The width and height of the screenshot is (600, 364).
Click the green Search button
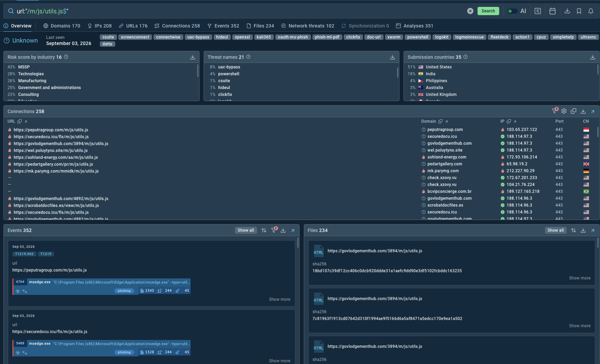[488, 11]
